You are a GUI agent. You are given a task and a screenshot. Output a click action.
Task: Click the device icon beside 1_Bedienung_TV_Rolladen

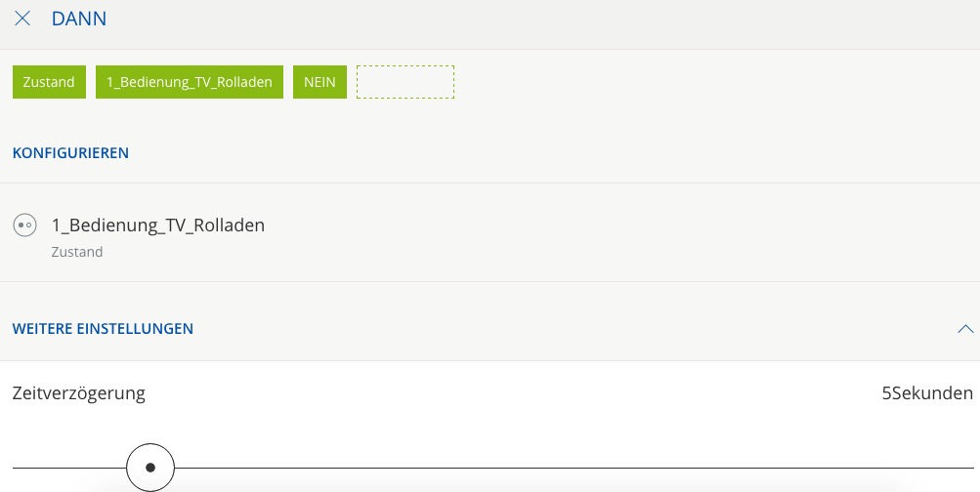[24, 225]
